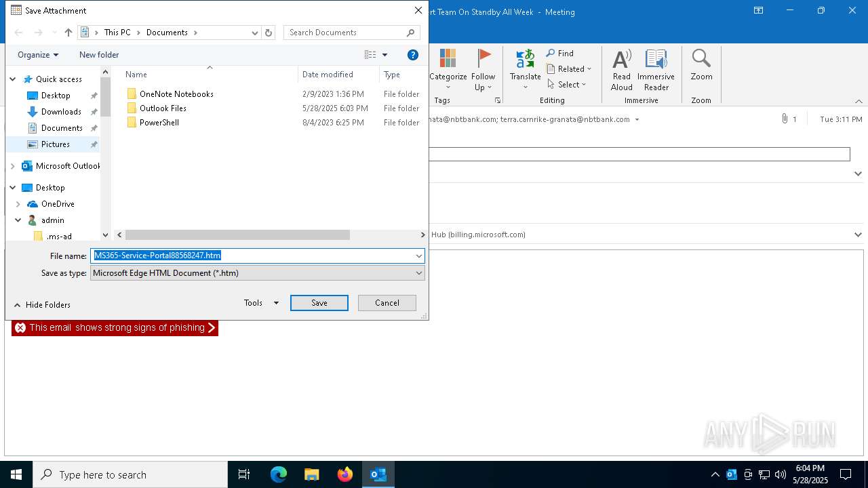Open the Save as type combo box
This screenshot has height=488, width=868.
coord(258,273)
